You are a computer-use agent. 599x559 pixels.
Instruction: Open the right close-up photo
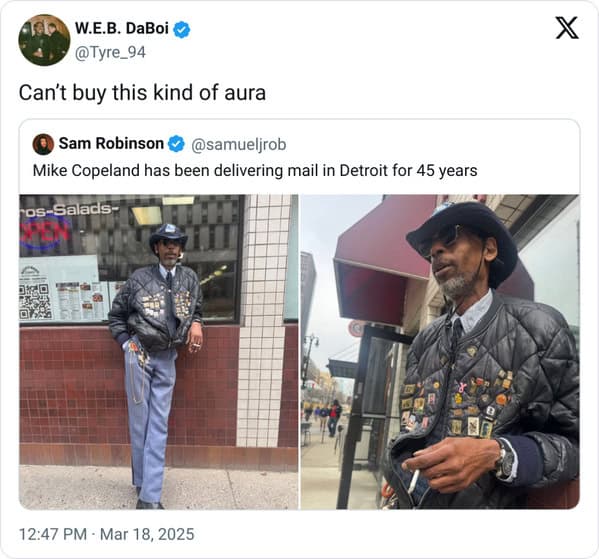pos(440,352)
